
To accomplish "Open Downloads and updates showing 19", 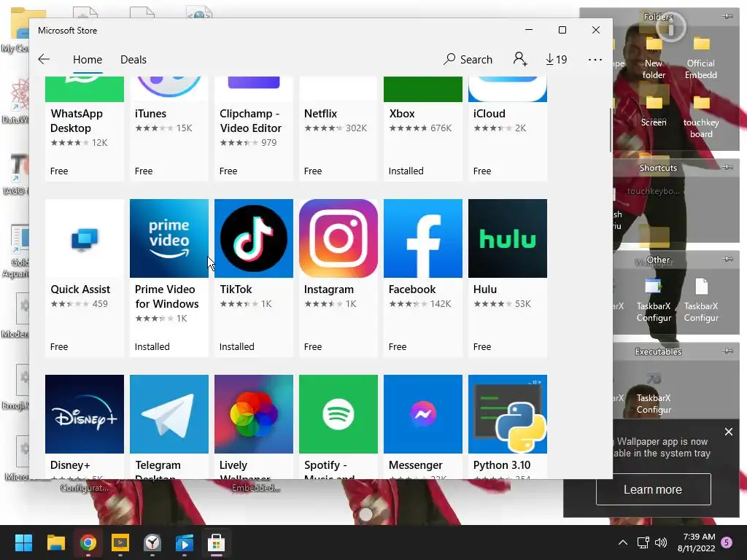I will point(556,59).
